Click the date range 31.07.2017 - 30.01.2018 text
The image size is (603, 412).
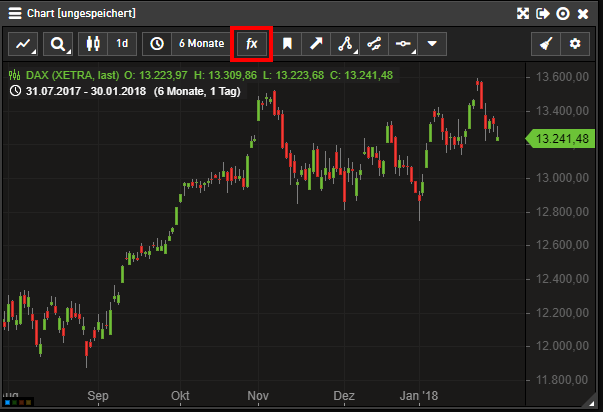point(86,91)
